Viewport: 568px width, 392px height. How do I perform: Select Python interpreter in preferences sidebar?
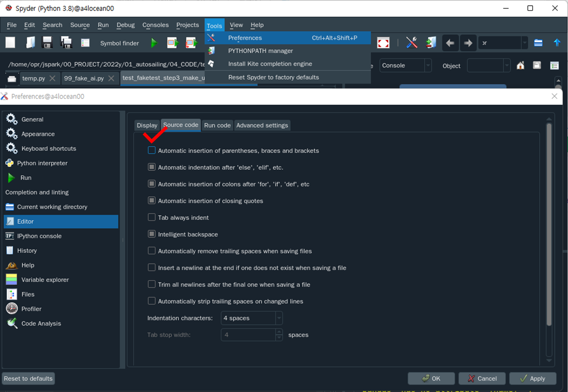(x=61, y=163)
